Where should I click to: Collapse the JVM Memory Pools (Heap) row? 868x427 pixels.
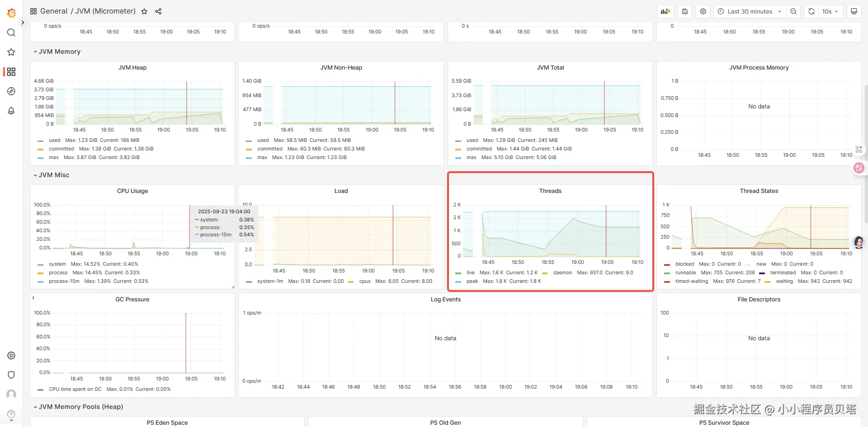pos(78,407)
